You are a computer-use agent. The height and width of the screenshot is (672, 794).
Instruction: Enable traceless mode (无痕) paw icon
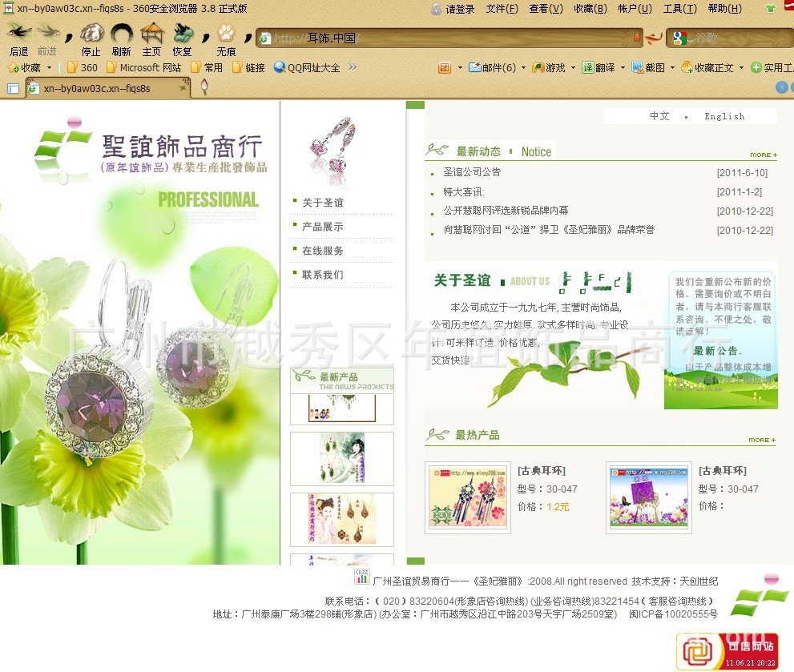(226, 34)
